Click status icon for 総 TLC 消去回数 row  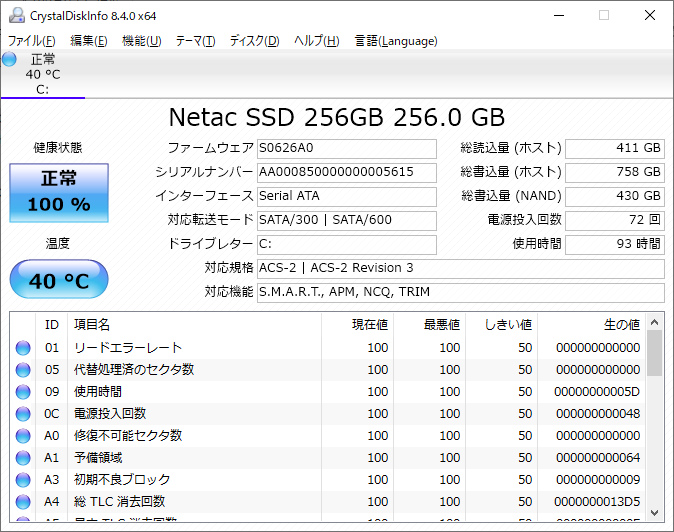point(23,502)
